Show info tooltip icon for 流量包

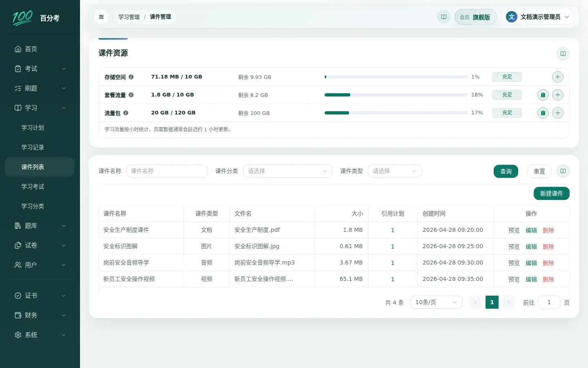[126, 113]
